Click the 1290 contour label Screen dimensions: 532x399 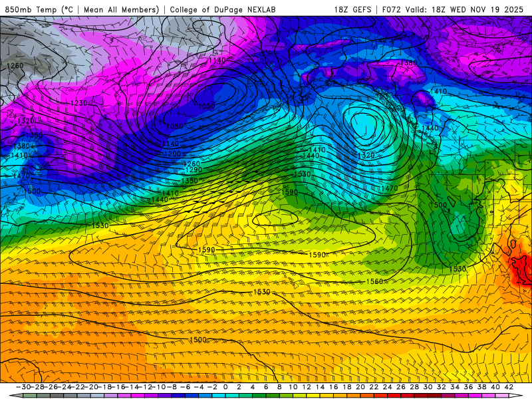click(x=194, y=170)
